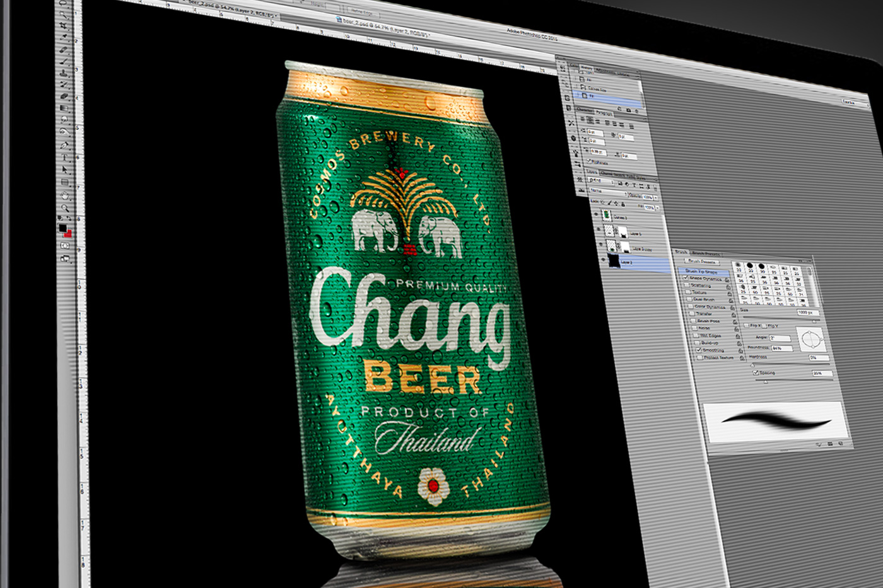
Task: Enable the Wet Edges checkbox
Action: coord(696,336)
